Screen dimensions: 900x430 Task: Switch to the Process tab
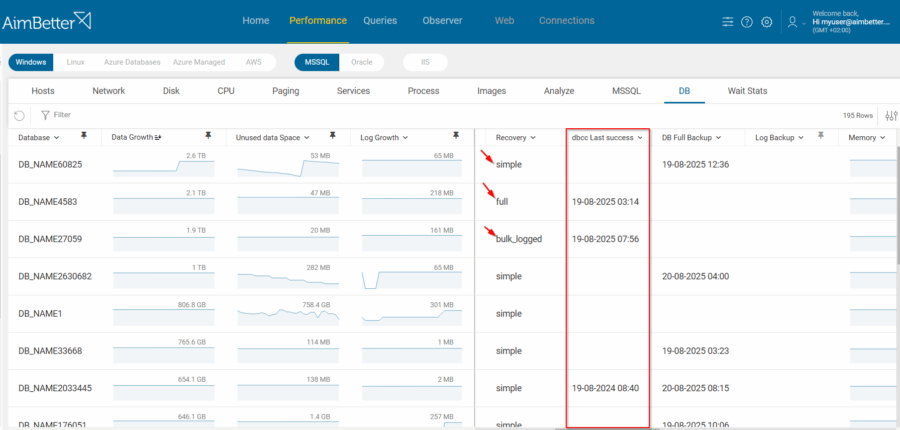point(424,91)
